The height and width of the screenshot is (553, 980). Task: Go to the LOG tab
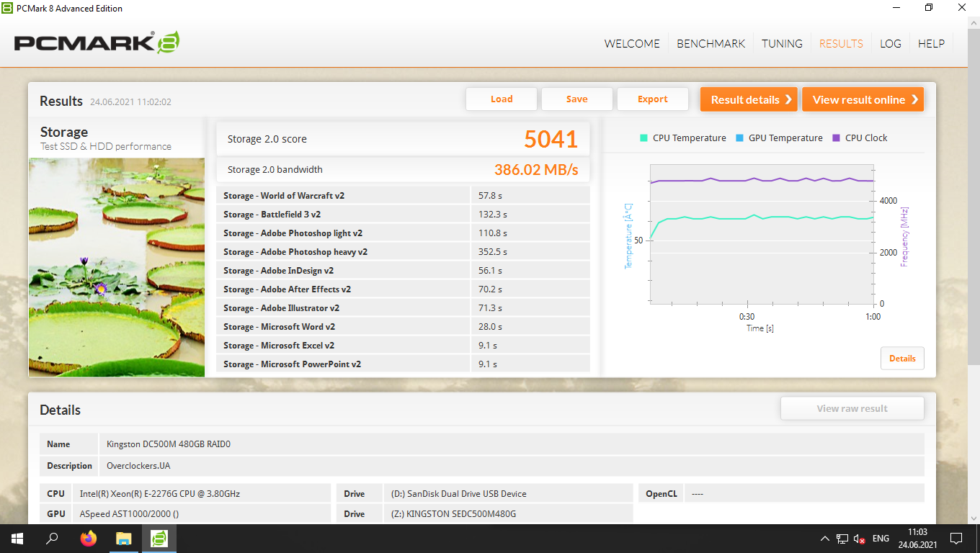click(x=891, y=43)
